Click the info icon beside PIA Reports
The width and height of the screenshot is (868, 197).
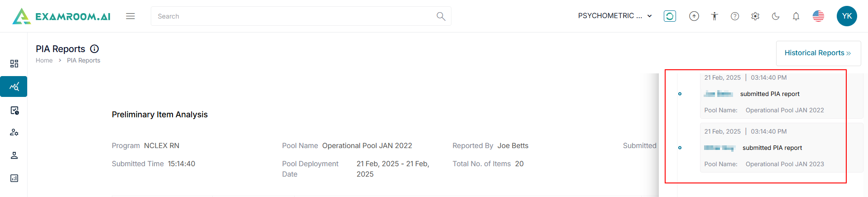94,49
